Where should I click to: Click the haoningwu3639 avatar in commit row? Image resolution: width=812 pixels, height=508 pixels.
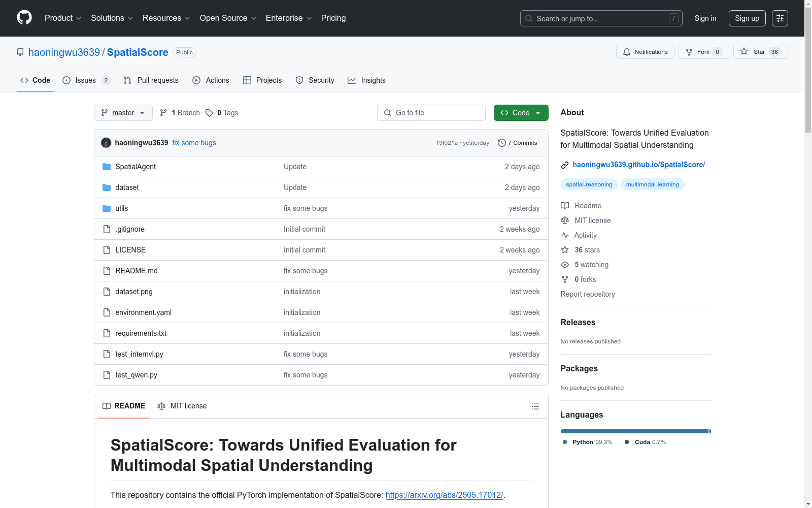pos(106,143)
